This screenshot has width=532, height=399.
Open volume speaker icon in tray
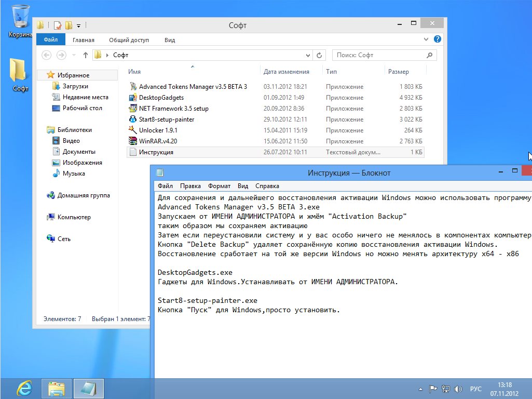click(458, 389)
